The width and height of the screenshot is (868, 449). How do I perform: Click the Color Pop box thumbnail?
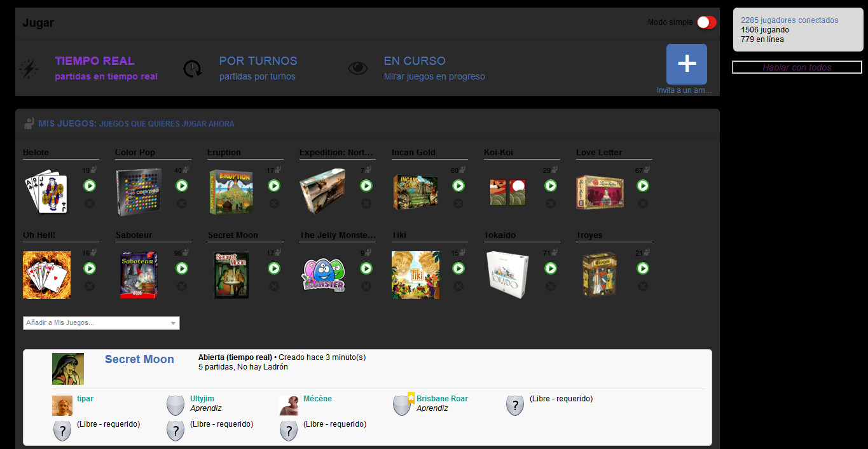tap(139, 191)
